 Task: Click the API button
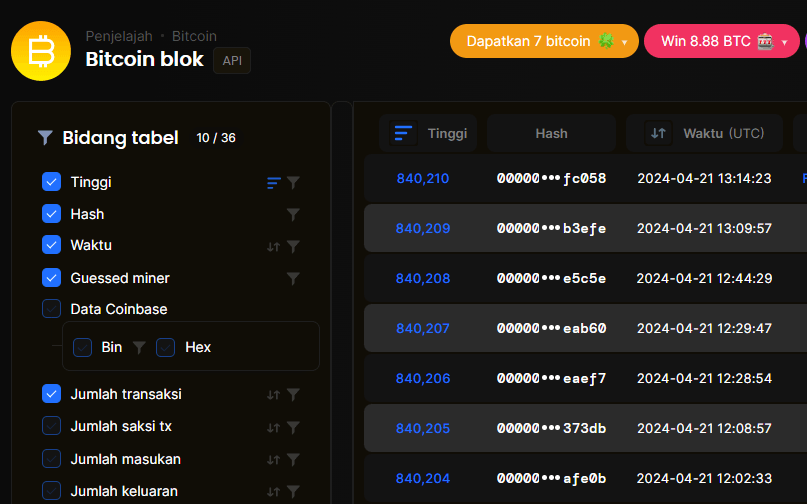232,60
